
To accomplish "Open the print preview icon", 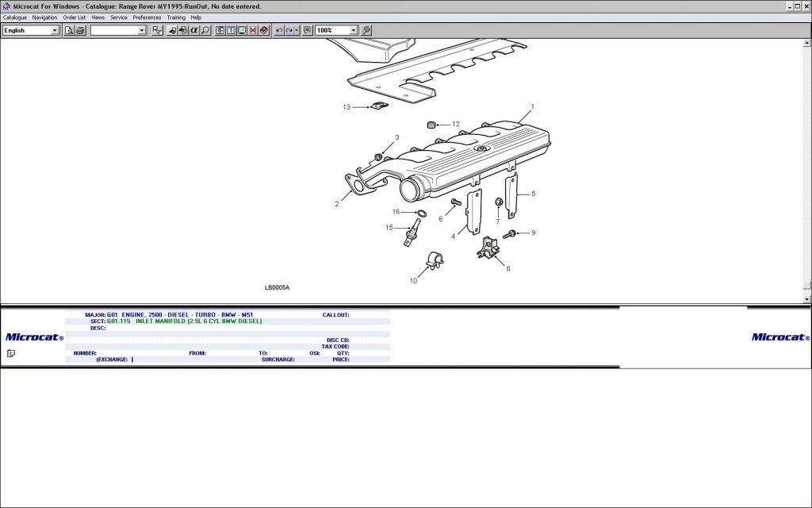I will pos(69,31).
